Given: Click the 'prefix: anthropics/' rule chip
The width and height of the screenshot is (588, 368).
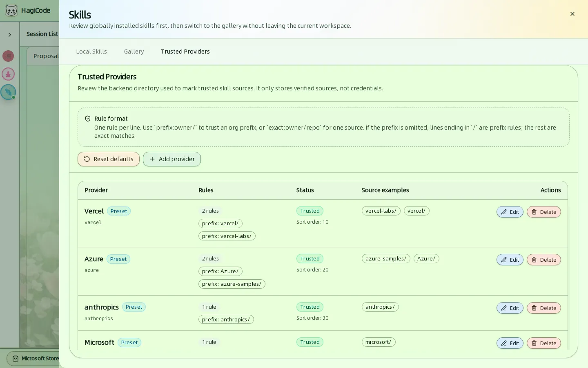Looking at the screenshot, I should tap(226, 320).
